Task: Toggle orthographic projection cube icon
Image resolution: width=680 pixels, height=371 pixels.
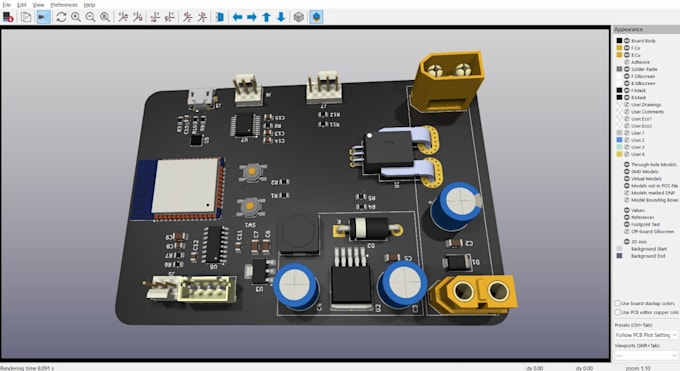Action: pos(299,17)
